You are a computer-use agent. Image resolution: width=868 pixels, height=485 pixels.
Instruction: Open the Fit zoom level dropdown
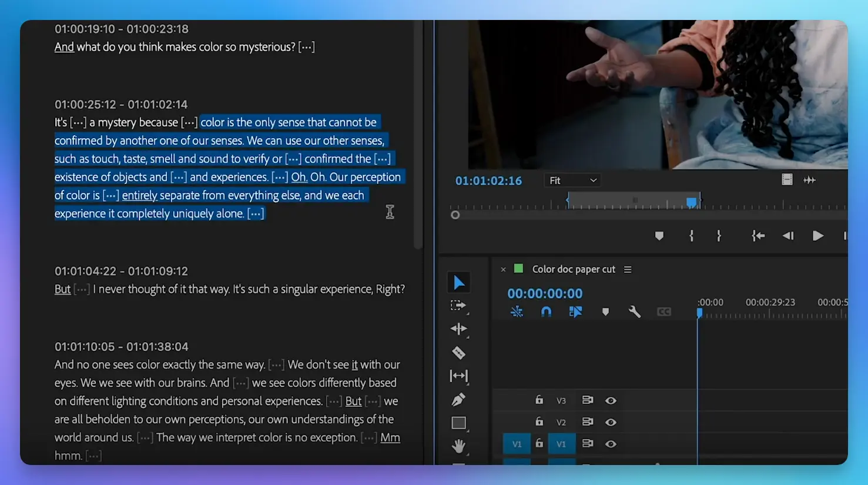point(572,180)
